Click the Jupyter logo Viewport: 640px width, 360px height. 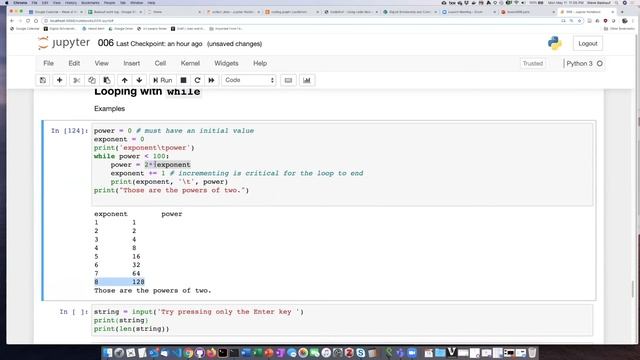coord(64,43)
